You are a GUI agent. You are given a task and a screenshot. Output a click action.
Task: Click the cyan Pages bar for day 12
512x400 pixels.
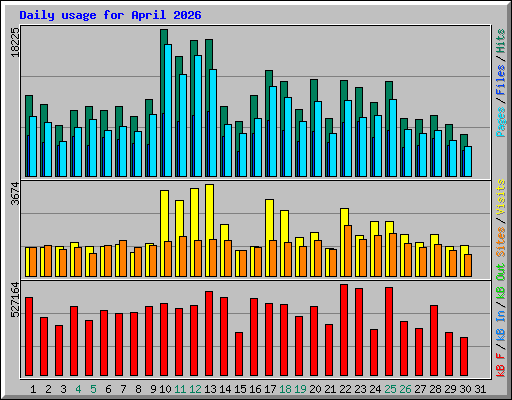pos(198,116)
